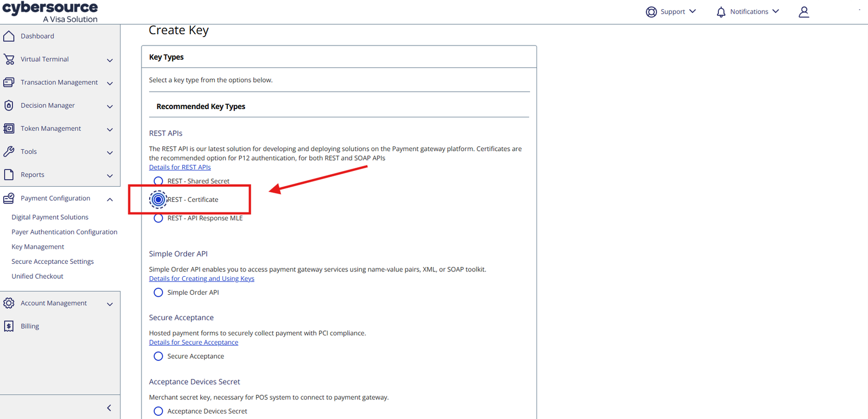
Task: Click the Create Key page heading
Action: [x=178, y=30]
